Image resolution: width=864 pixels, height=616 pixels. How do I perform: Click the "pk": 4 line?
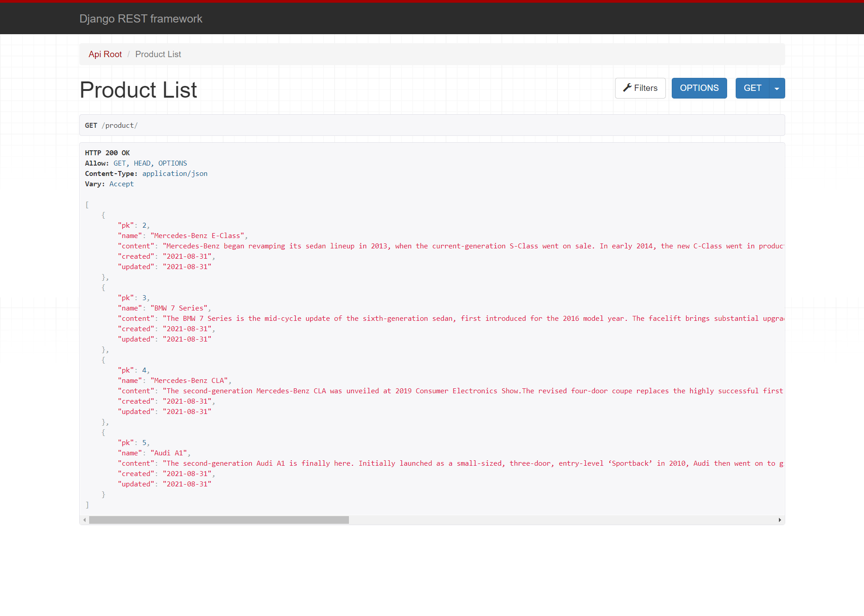[133, 370]
